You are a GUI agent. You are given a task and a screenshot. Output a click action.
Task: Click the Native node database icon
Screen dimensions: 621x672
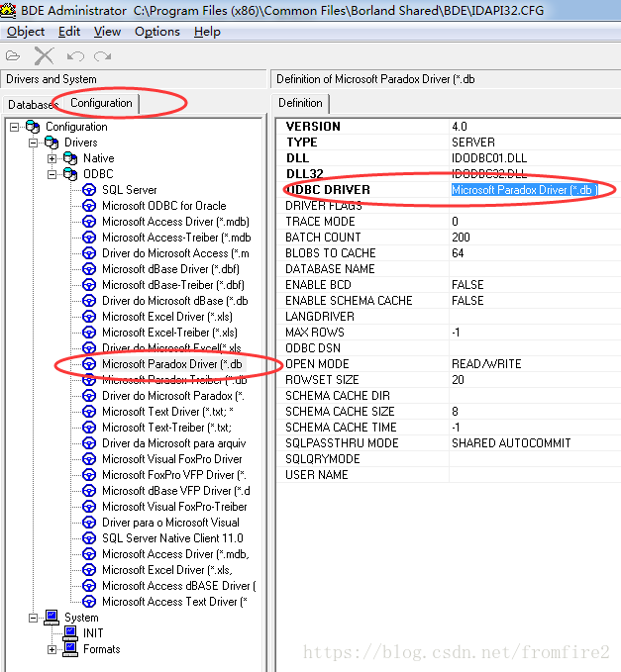[70, 158]
